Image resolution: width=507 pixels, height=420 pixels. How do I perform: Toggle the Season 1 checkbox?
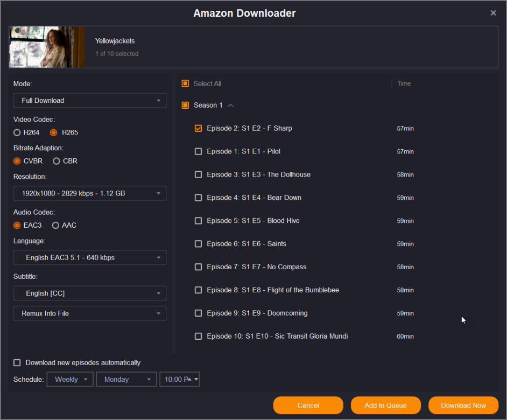(185, 106)
